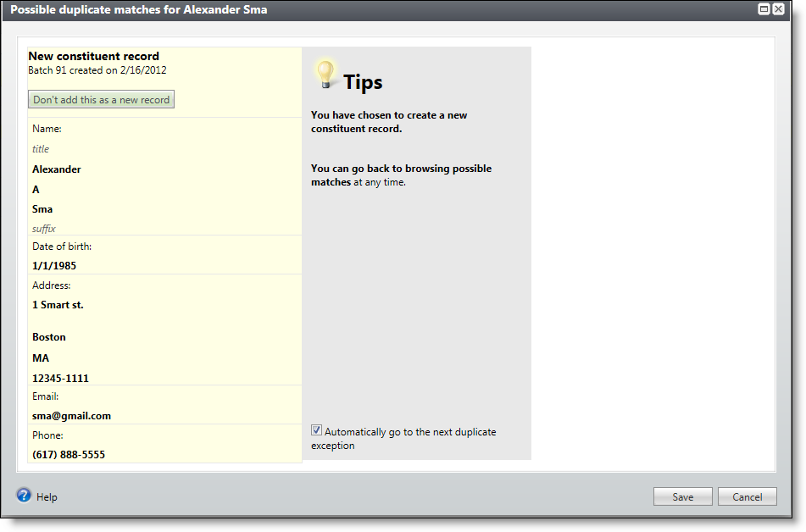
Task: Uncheck Automatically go to next duplicate exception
Action: point(317,430)
